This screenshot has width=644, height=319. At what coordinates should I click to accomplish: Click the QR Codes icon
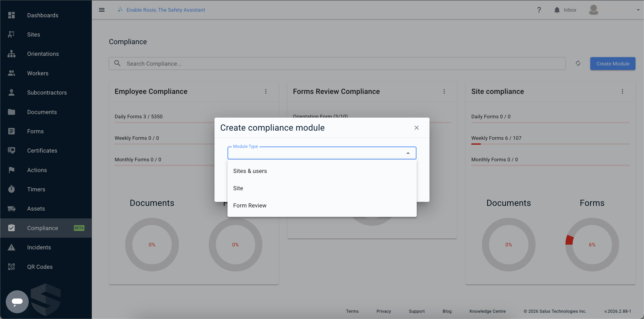click(x=11, y=266)
